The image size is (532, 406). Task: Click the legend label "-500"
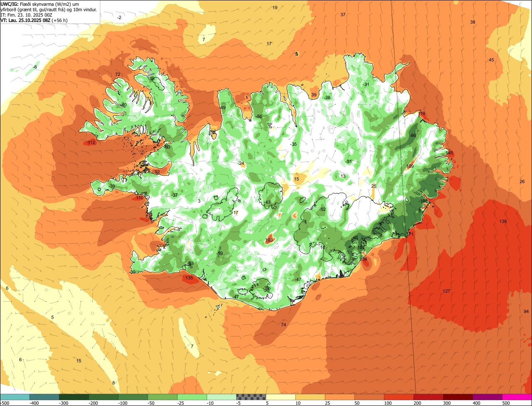click(x=5, y=403)
